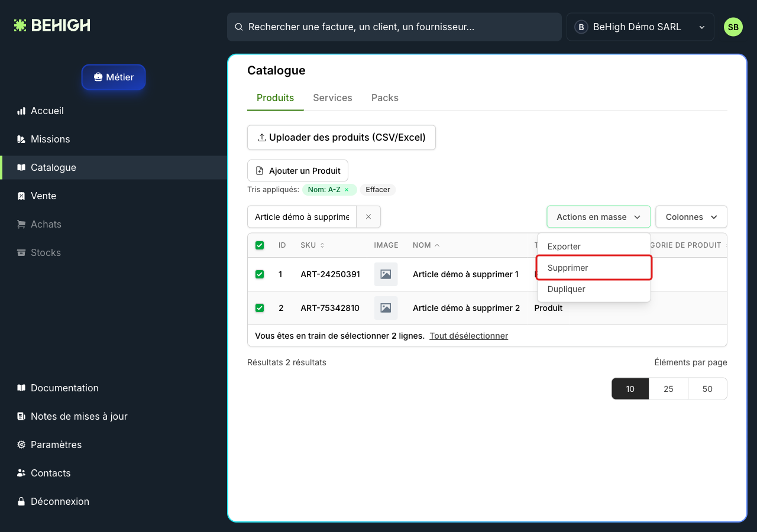Viewport: 757px width, 532px height.
Task: Uncheck the row for ART-24250391
Action: point(260,274)
